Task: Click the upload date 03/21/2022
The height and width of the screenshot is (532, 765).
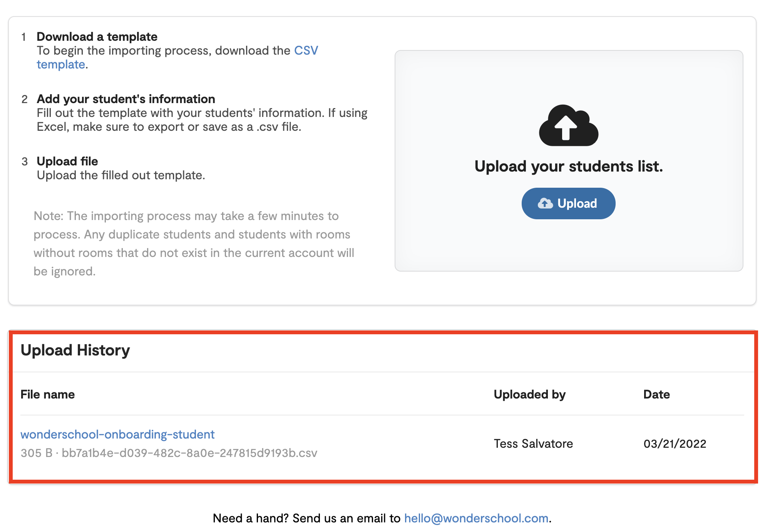Action: coord(675,444)
